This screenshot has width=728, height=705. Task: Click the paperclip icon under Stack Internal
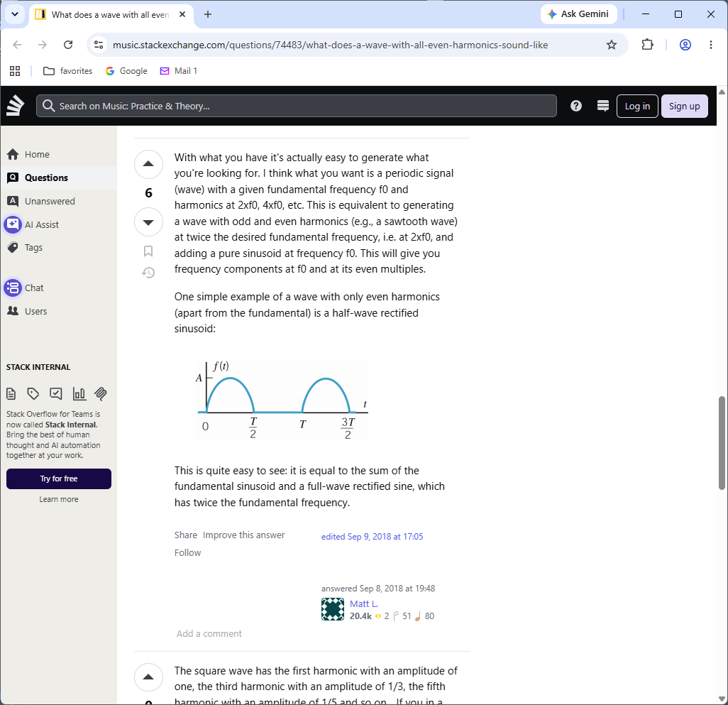coord(101,394)
